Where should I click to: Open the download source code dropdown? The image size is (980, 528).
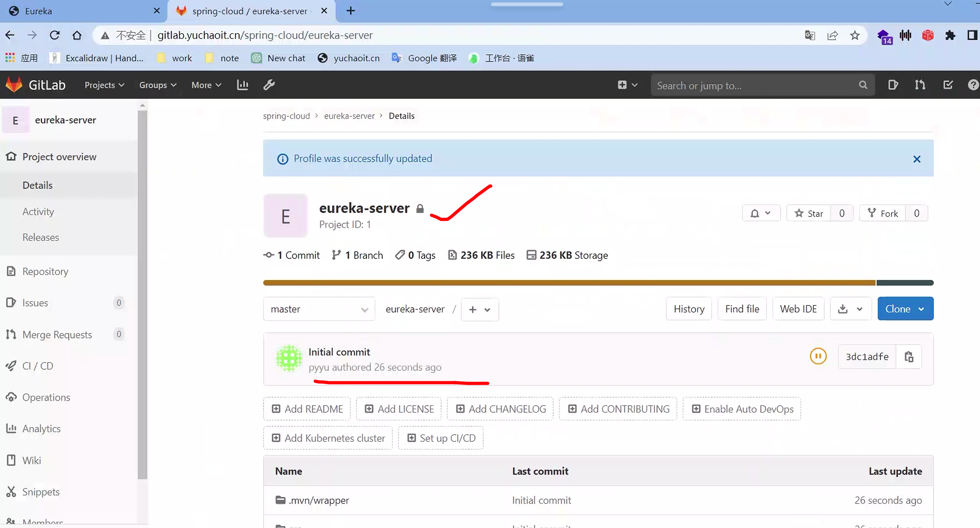coord(850,309)
